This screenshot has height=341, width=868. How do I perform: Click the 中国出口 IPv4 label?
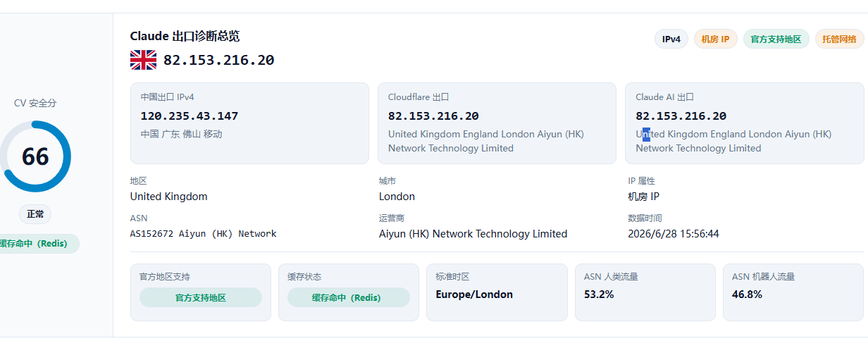point(167,97)
